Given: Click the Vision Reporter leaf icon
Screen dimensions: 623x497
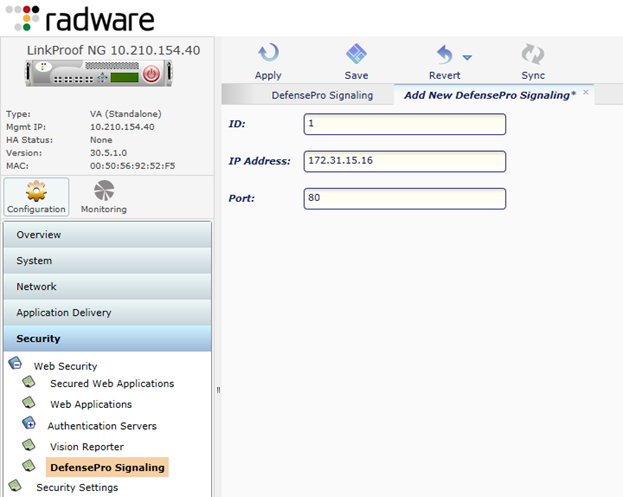Looking at the screenshot, I should coord(29,445).
